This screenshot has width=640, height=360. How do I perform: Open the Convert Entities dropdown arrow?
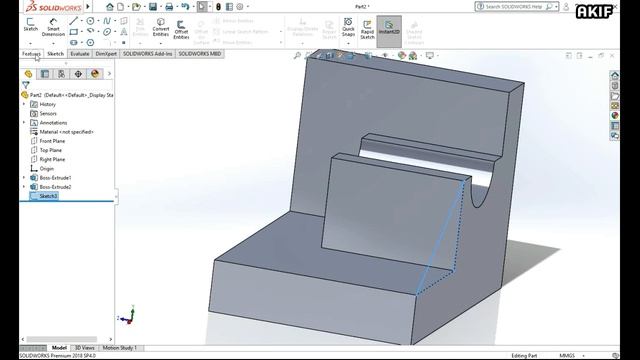tap(161, 43)
